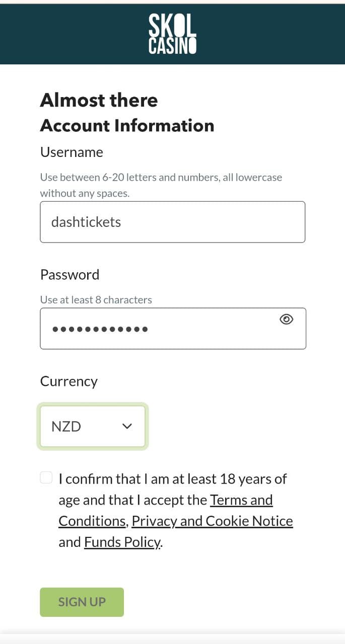Click the Username label
The width and height of the screenshot is (345, 644).
72,152
